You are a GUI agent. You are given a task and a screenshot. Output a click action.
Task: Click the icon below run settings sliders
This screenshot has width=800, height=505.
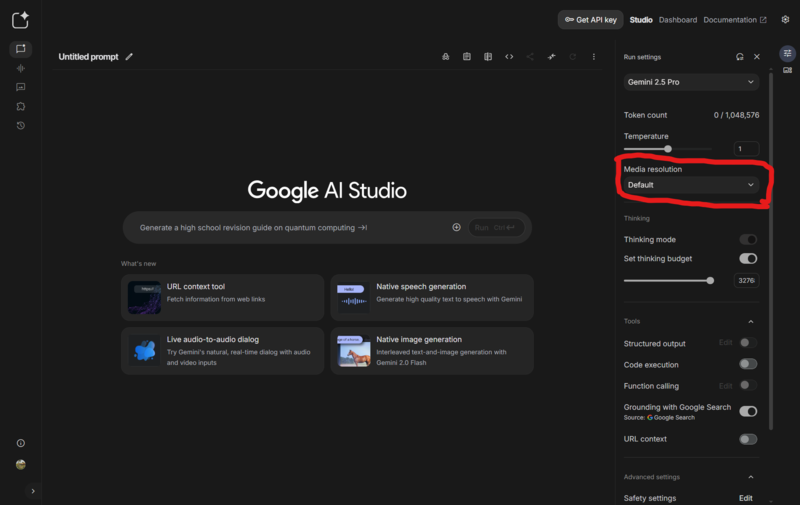point(787,70)
